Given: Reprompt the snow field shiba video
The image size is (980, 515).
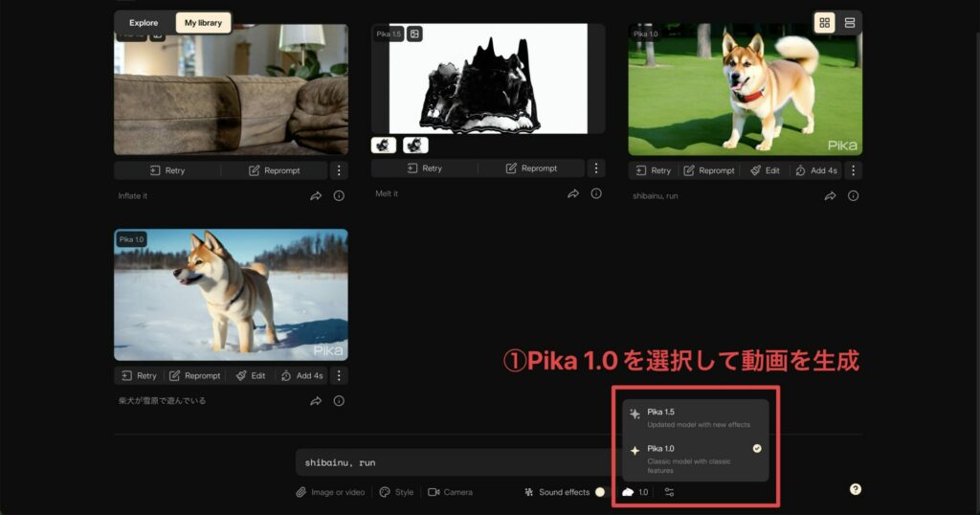Looking at the screenshot, I should click(x=195, y=375).
